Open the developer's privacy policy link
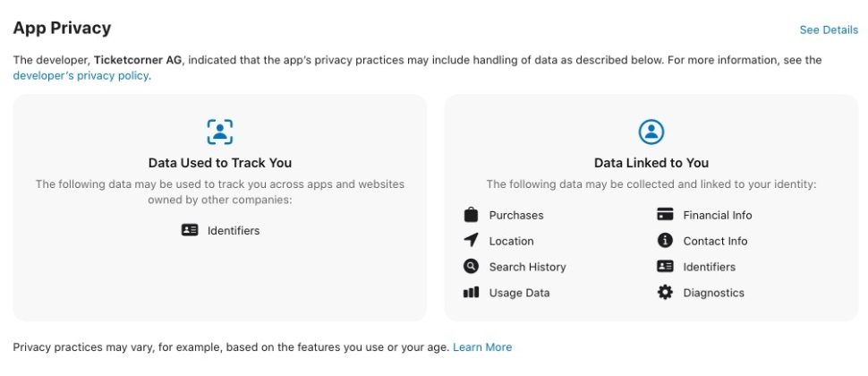 click(81, 76)
